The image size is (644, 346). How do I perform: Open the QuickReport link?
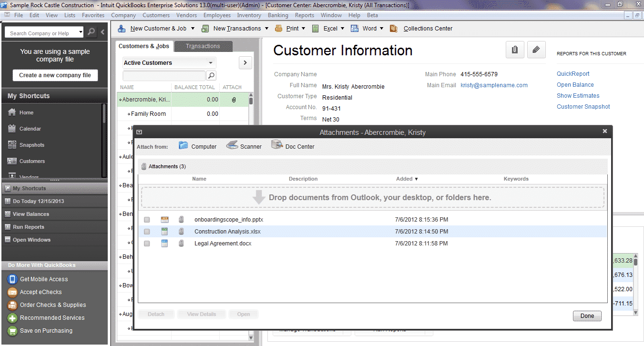(573, 74)
